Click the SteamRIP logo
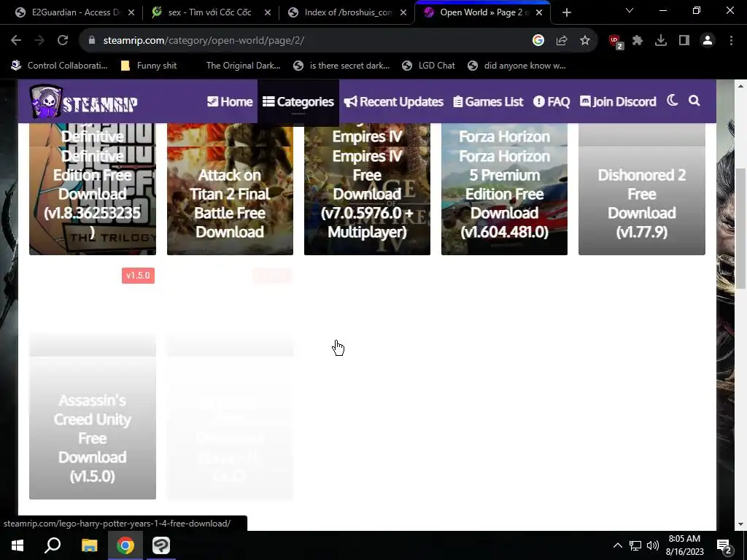 pyautogui.click(x=83, y=101)
